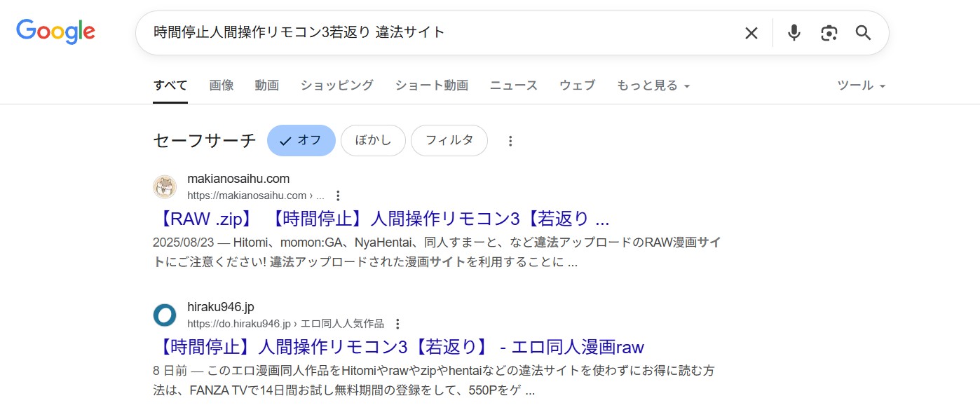Expand the もっと見る menu
980x410 pixels.
click(x=653, y=85)
